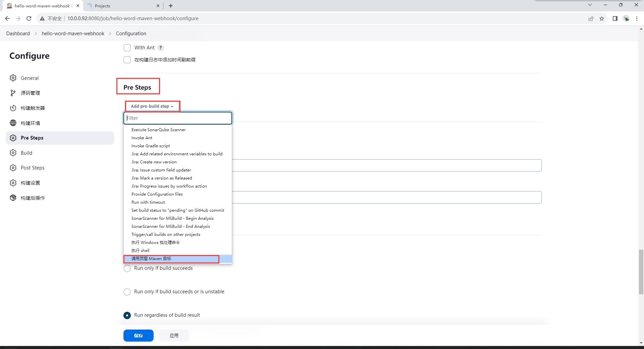The width and height of the screenshot is (644, 349).
Task: Click the 应用 apply button
Action: click(x=174, y=336)
